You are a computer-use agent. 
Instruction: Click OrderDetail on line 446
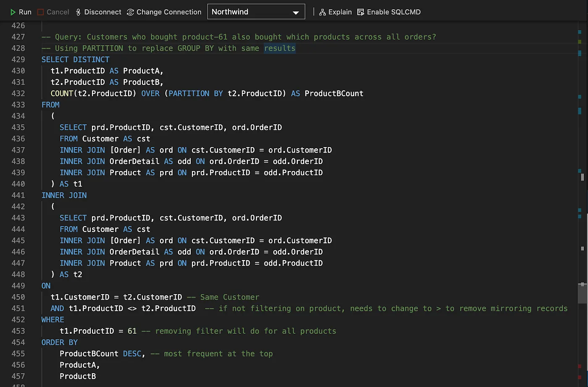click(x=134, y=252)
